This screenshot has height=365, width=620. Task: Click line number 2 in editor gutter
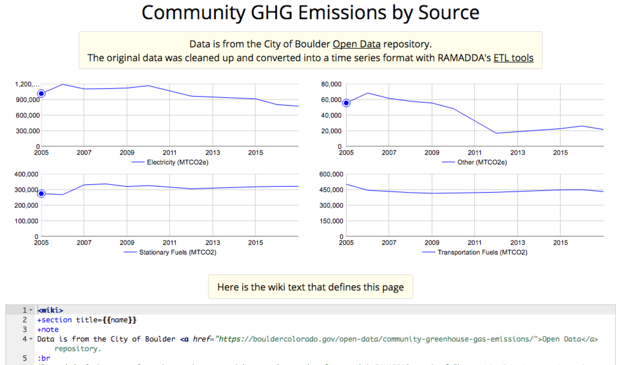point(25,320)
